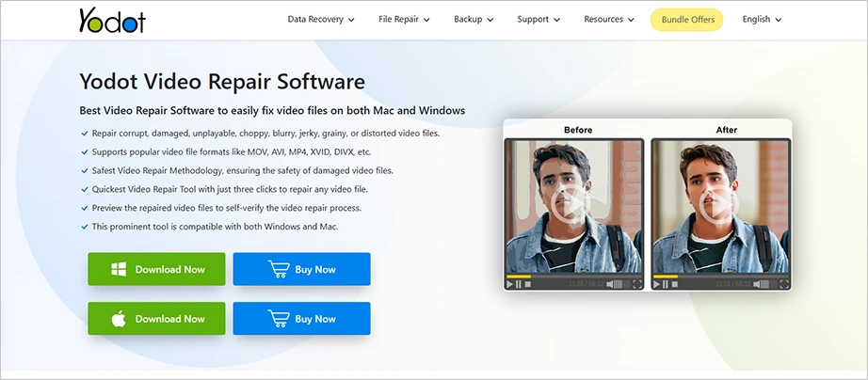Image resolution: width=868 pixels, height=380 pixels.
Task: Open the Backup menu
Action: (474, 20)
